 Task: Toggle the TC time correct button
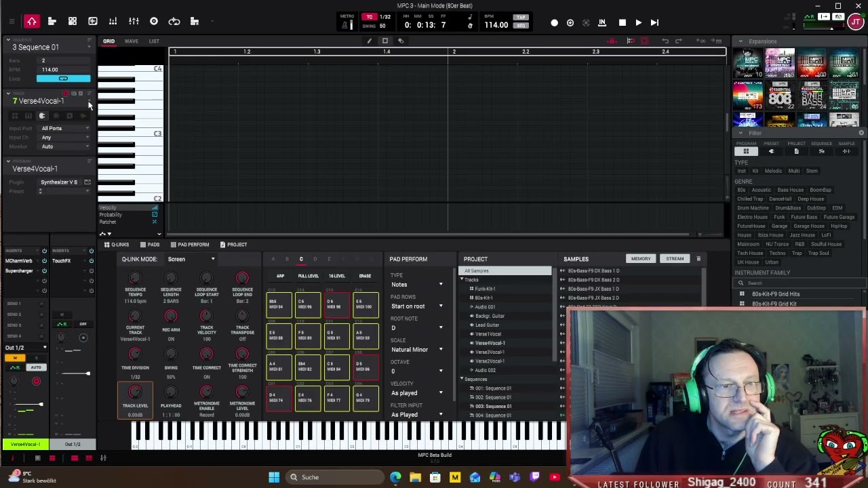click(370, 17)
